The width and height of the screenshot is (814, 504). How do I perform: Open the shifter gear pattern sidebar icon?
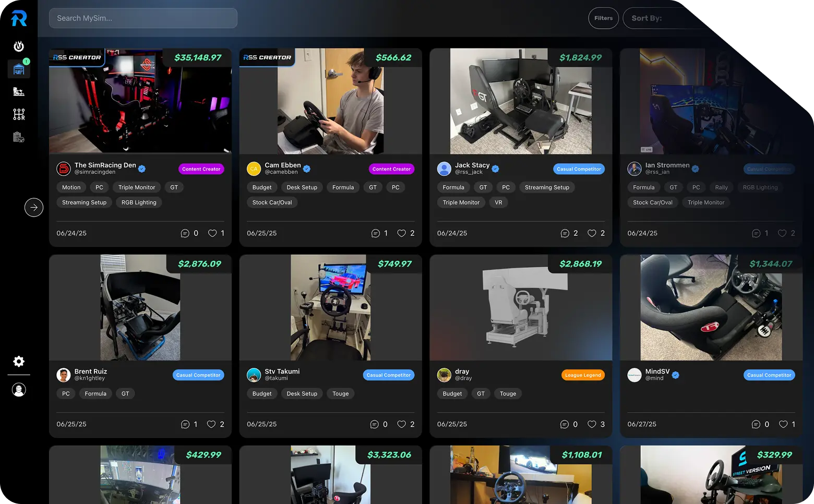point(19,114)
